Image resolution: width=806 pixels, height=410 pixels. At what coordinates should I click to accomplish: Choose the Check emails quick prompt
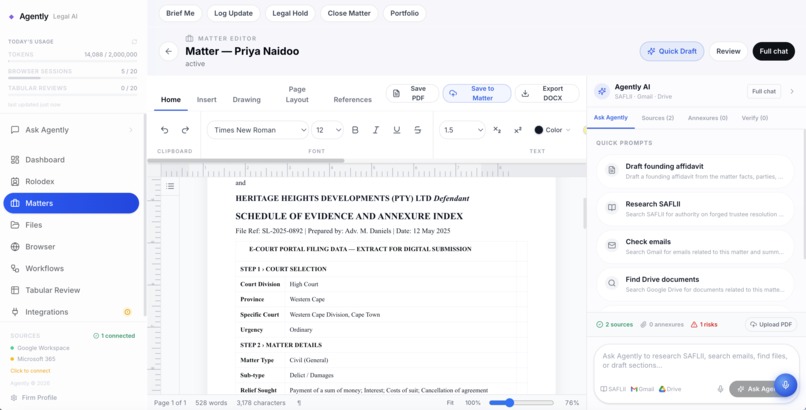click(695, 247)
